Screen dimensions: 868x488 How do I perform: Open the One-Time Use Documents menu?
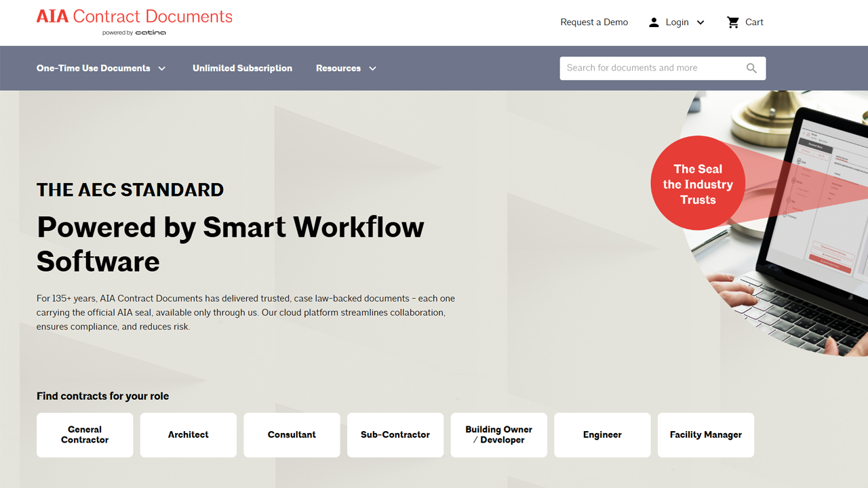pyautogui.click(x=94, y=68)
